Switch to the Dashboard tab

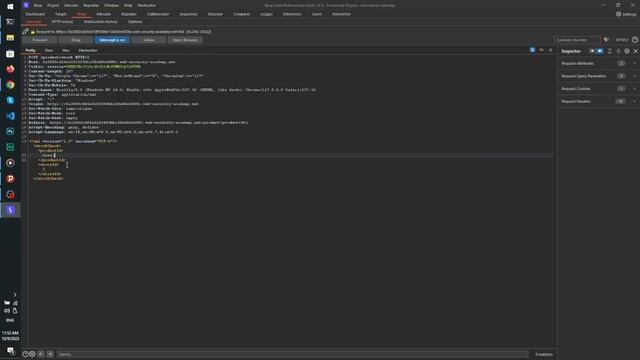click(35, 14)
